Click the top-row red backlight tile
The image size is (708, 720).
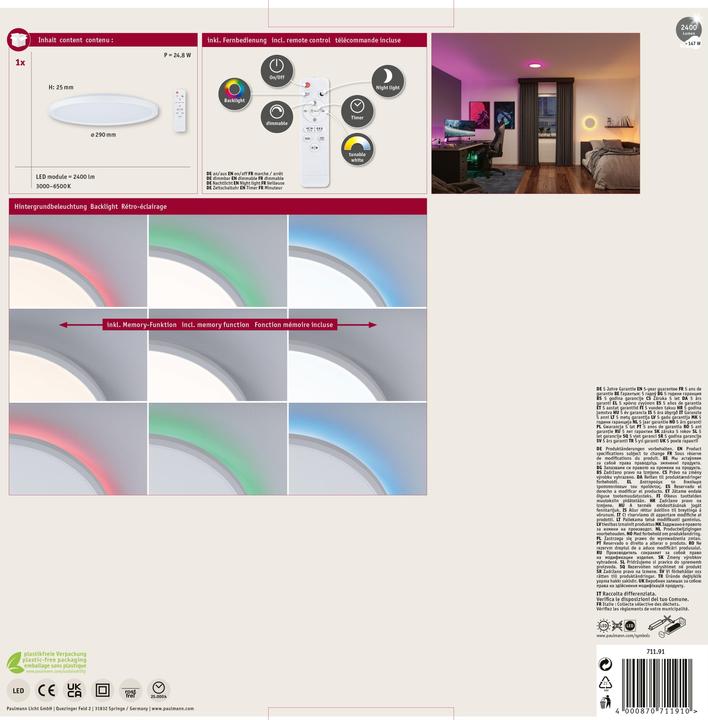(x=78, y=261)
